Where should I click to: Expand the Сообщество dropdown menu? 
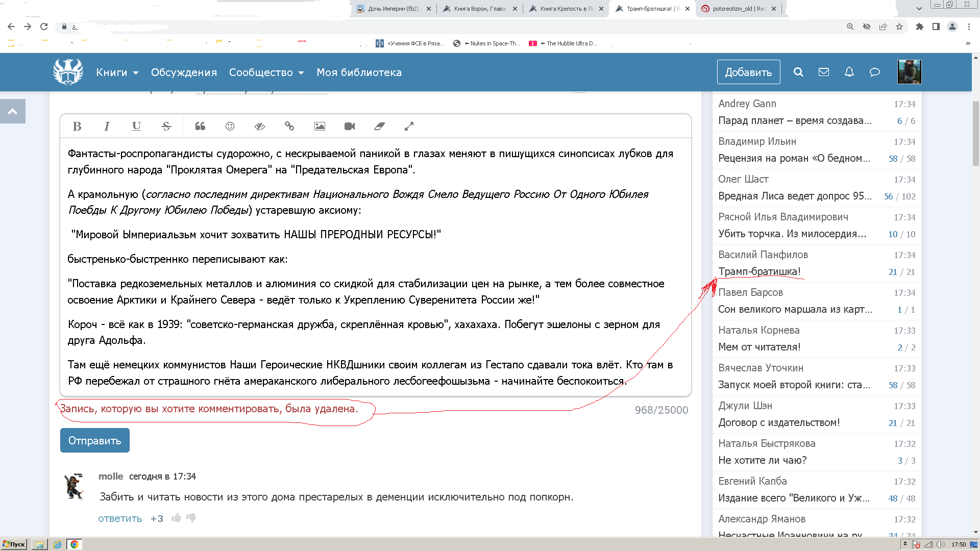[266, 72]
